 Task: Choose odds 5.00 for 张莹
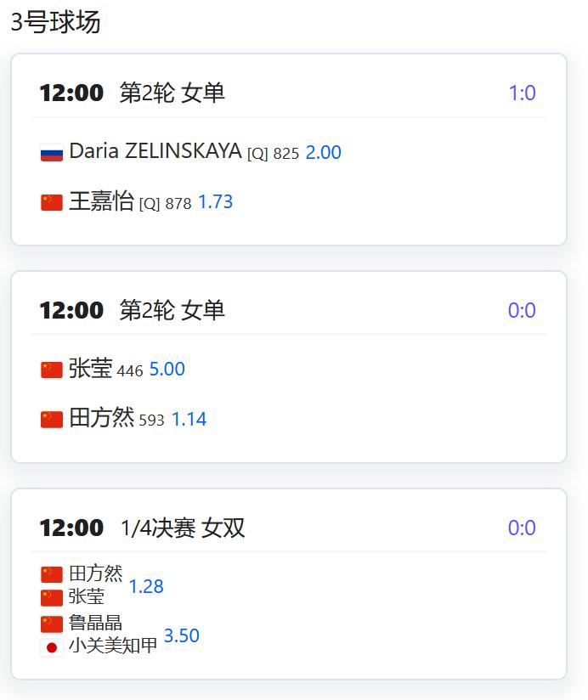167,370
